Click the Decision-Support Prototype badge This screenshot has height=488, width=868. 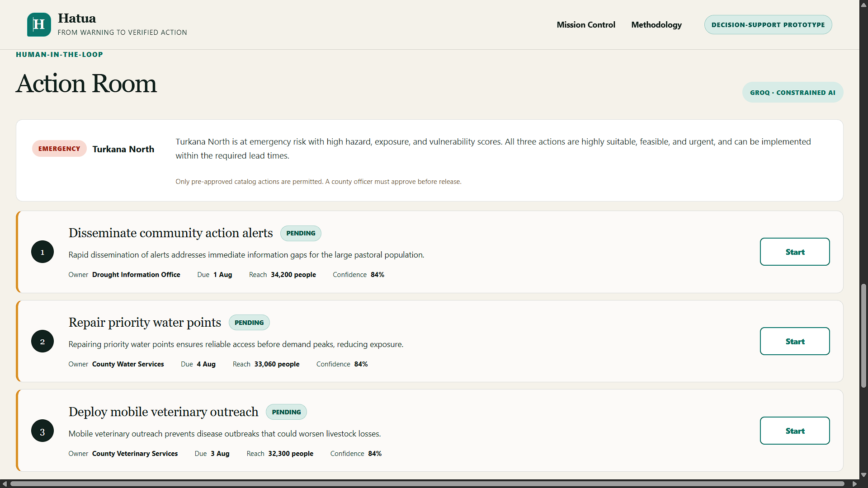click(x=768, y=25)
